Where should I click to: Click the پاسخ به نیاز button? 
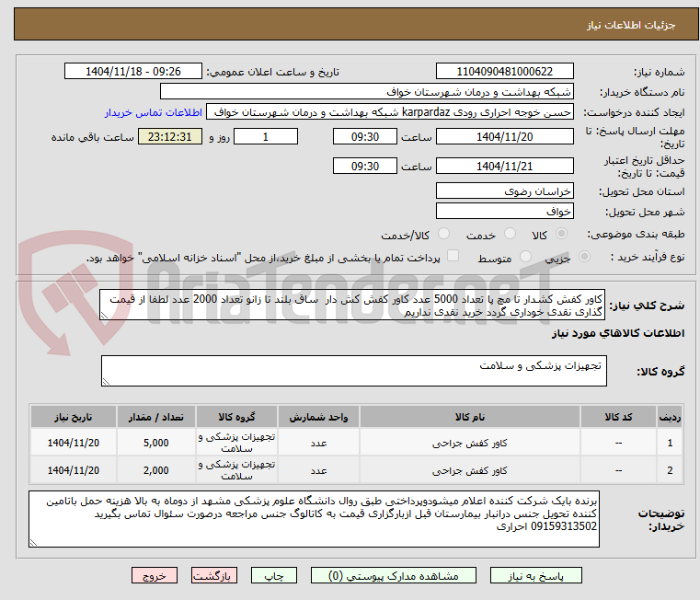[535, 575]
